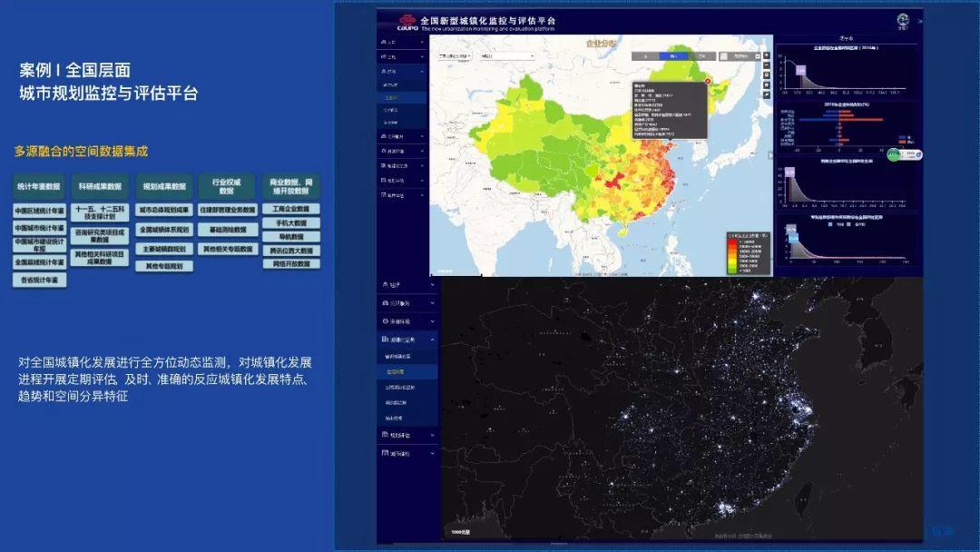Click the red "> 10000" legend swatch

tap(732, 241)
